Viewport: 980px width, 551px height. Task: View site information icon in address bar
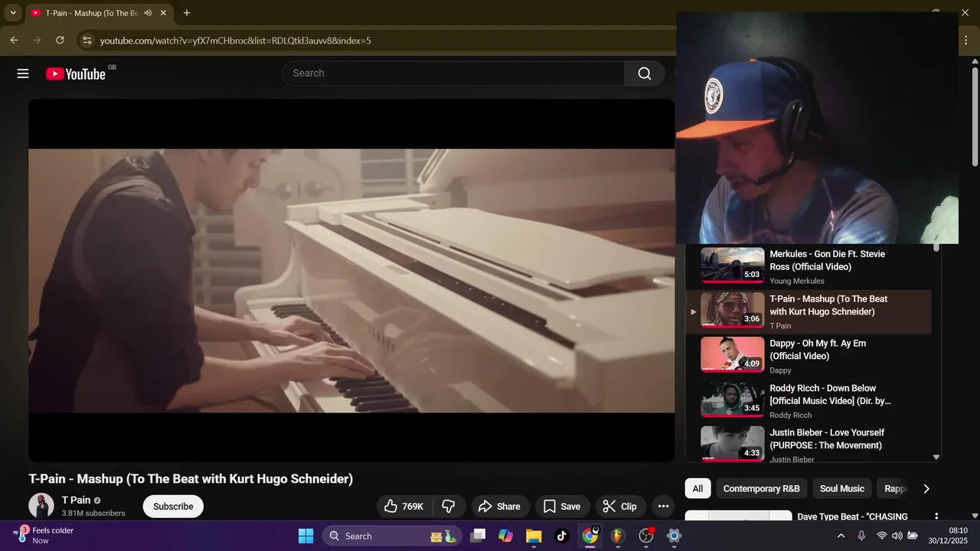coord(87,40)
